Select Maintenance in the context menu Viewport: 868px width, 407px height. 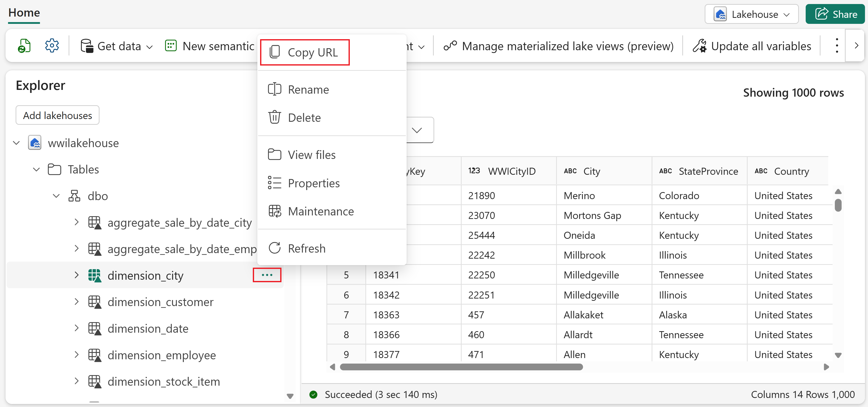click(320, 211)
